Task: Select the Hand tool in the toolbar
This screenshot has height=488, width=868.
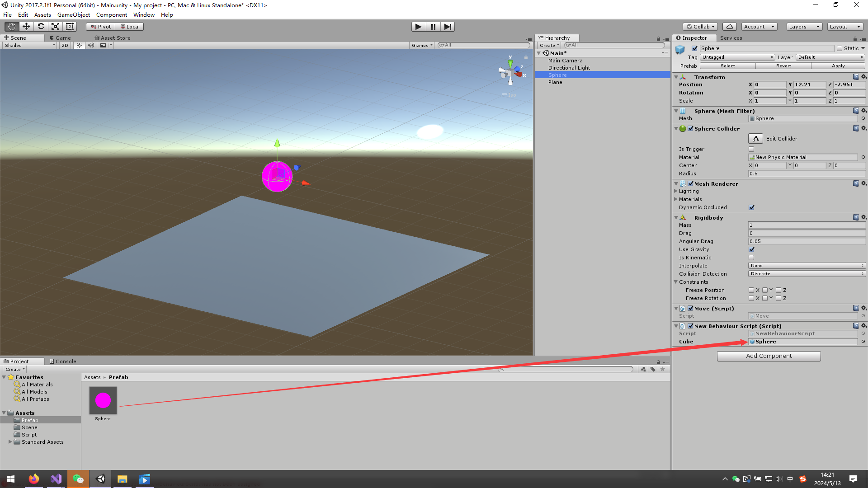Action: (11, 26)
